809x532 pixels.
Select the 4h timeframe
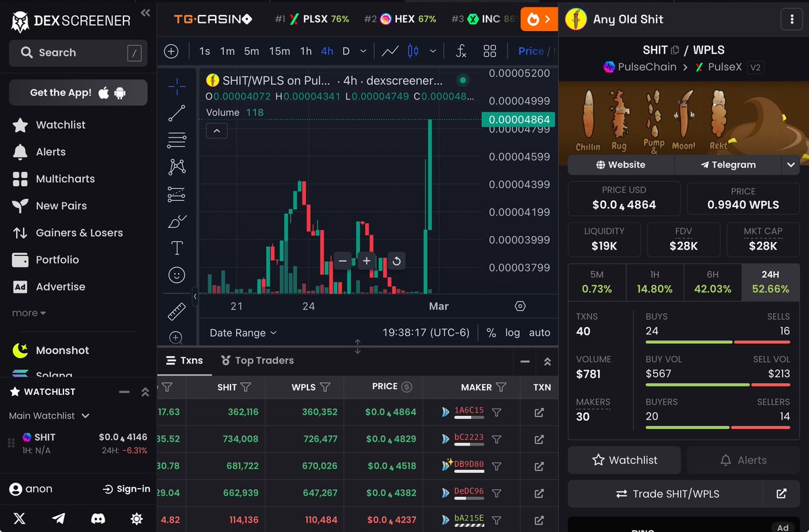pos(327,51)
